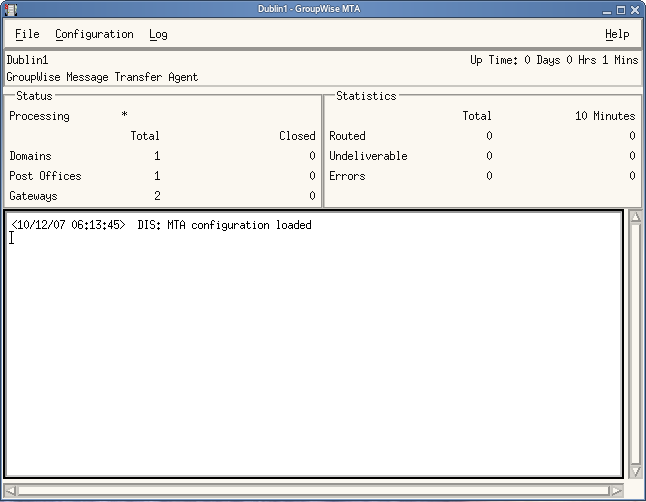Open the Configuration menu
This screenshot has height=502, width=646.
(x=94, y=35)
